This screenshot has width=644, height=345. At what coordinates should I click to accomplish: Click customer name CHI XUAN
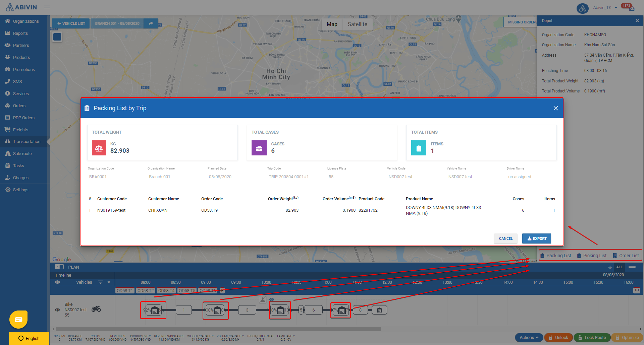pyautogui.click(x=158, y=210)
